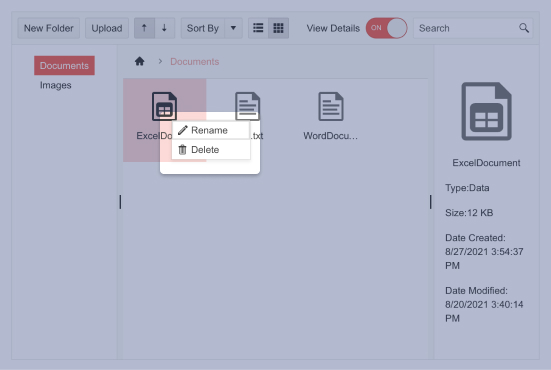Click the WordDocu... file name label
551x370 pixels.
(x=330, y=136)
